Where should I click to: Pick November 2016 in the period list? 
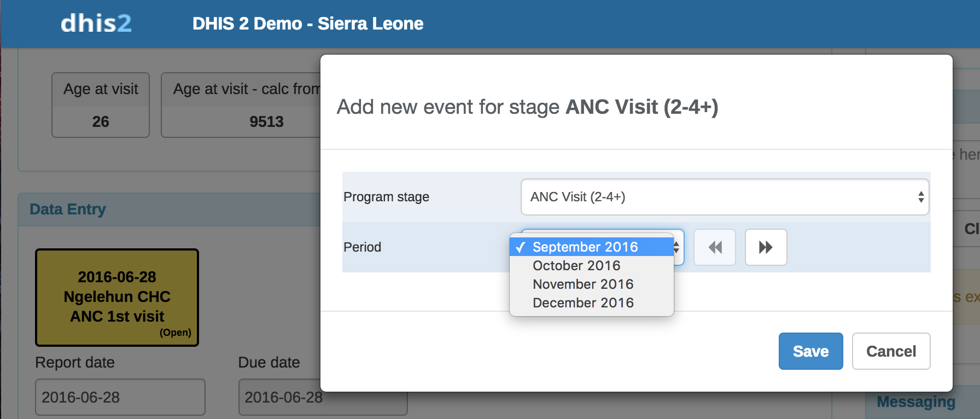click(583, 284)
